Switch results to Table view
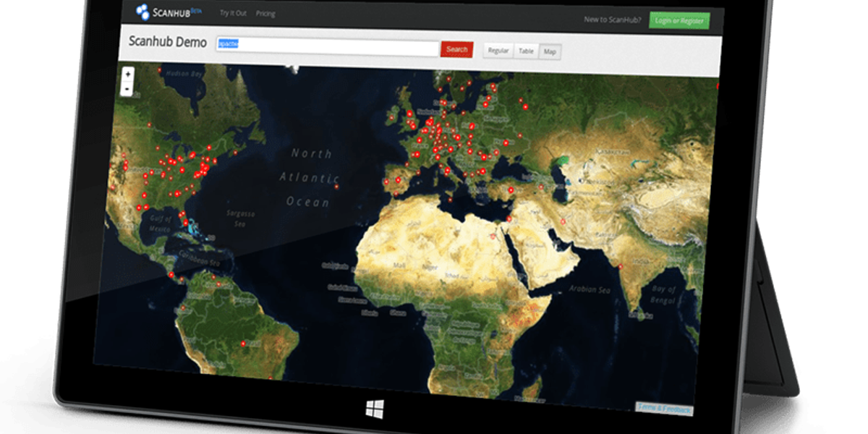Screen dimensions: 868x434 [x=527, y=51]
